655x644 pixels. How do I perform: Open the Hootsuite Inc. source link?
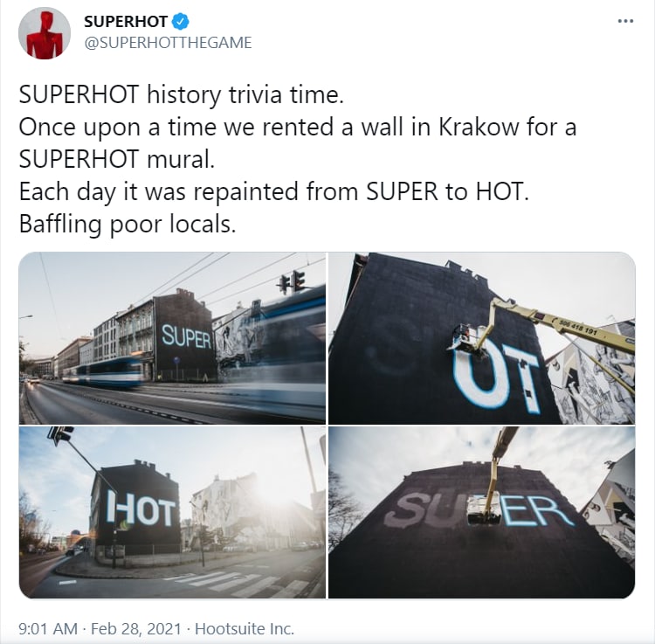coord(245,628)
